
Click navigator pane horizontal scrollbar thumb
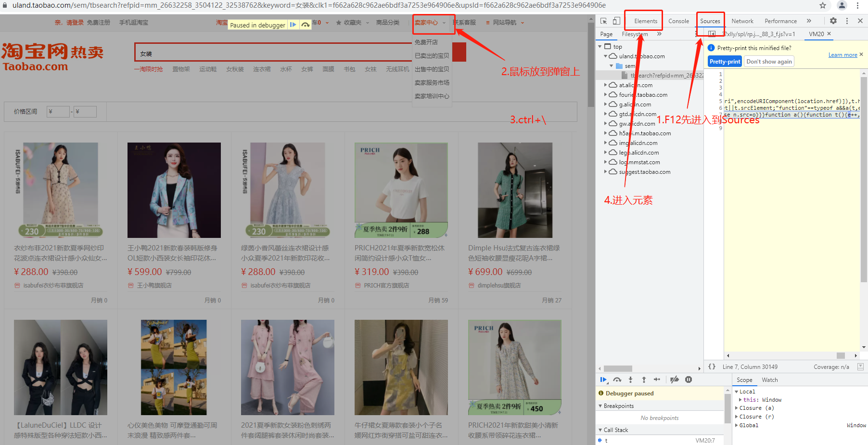[x=618, y=368]
